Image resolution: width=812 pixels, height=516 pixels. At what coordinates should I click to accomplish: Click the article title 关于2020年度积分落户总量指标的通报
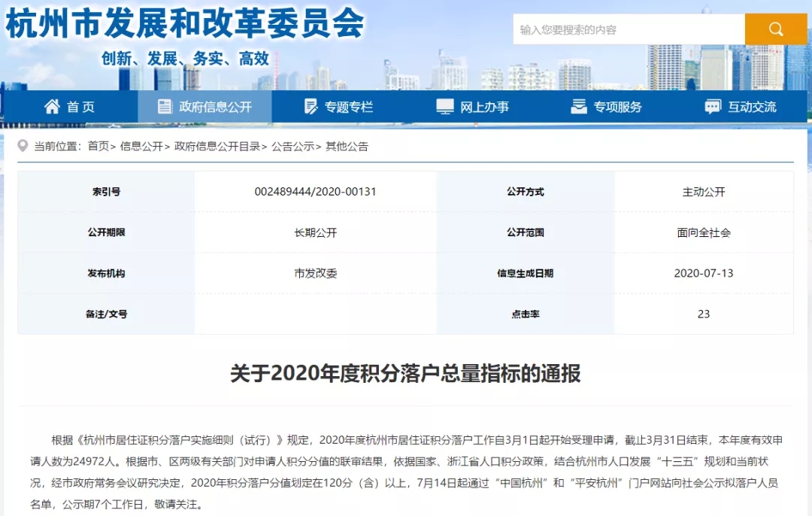point(405,373)
